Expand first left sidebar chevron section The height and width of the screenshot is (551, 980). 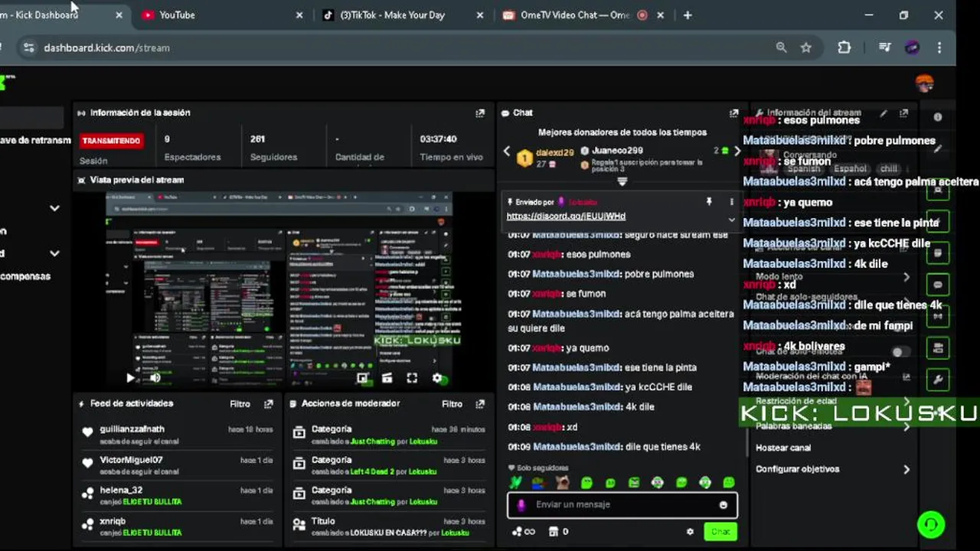(54, 208)
